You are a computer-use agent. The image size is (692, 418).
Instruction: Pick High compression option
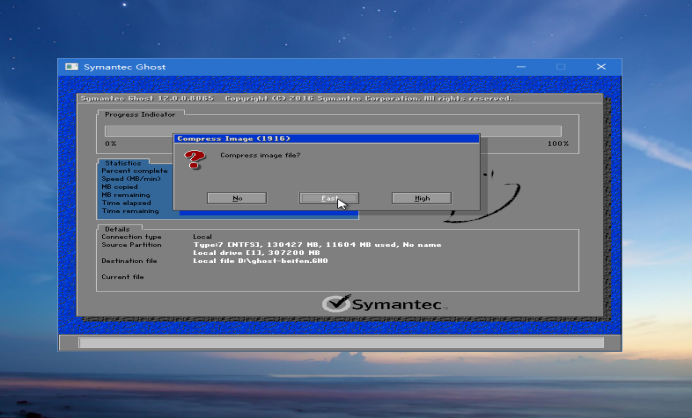pyautogui.click(x=421, y=198)
